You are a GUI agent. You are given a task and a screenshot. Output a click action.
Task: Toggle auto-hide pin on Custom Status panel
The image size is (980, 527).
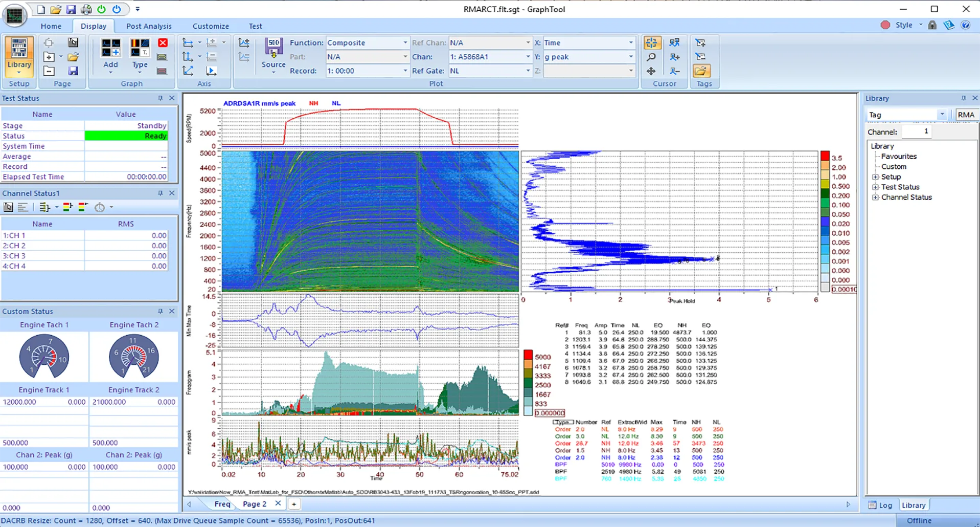click(x=160, y=311)
